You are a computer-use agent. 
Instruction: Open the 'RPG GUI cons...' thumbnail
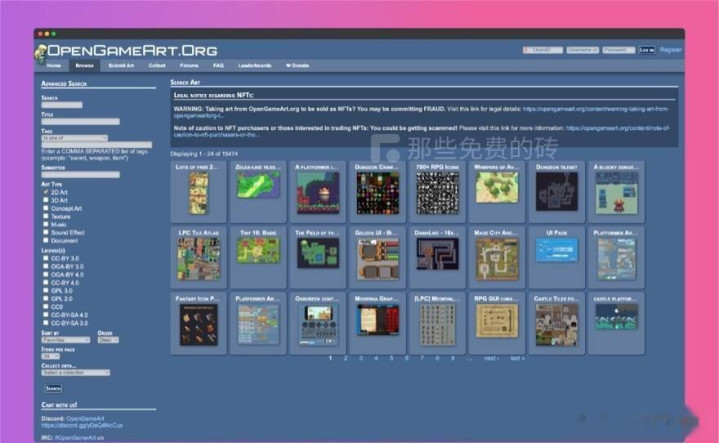coord(497,323)
